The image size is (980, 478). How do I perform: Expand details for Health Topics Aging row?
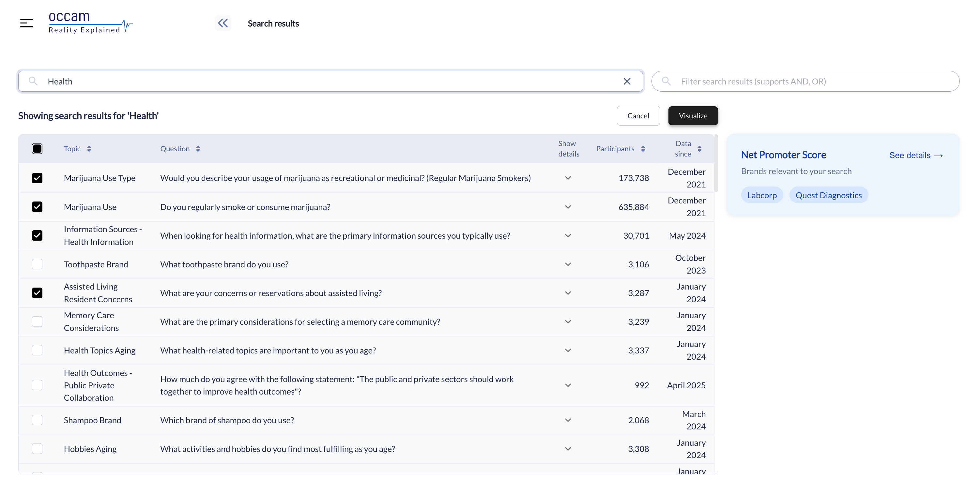point(568,350)
